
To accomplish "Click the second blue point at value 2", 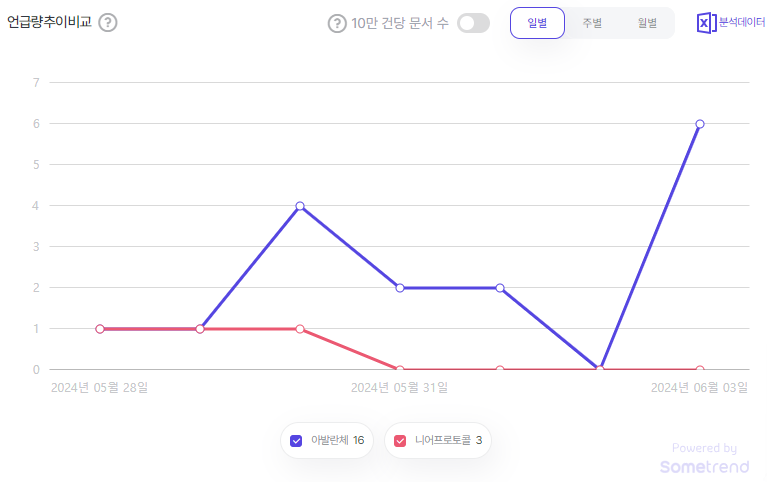I will coord(499,288).
